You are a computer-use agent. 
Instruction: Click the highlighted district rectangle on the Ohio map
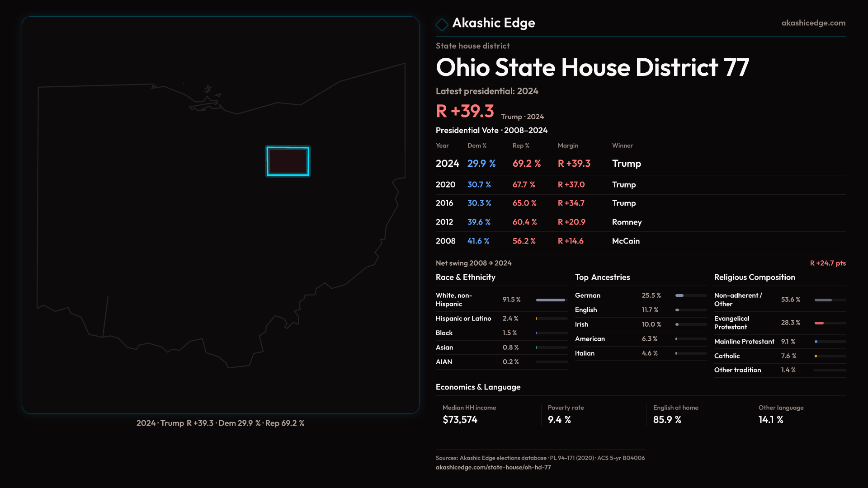coord(288,161)
